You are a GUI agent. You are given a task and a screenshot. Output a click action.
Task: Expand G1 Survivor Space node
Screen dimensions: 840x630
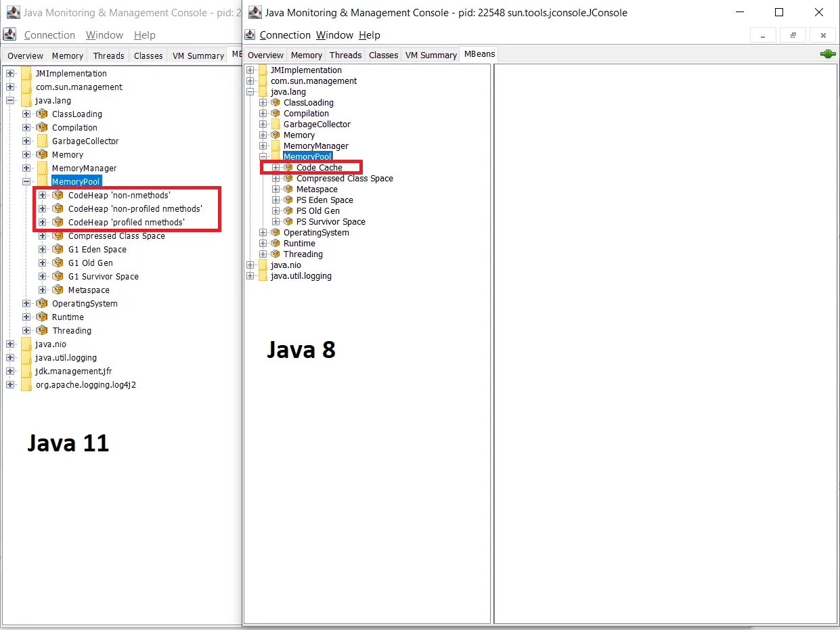tap(43, 276)
